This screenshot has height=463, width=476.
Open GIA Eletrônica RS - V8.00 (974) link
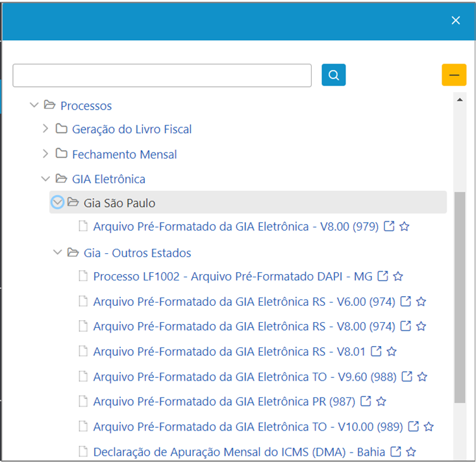click(x=244, y=327)
